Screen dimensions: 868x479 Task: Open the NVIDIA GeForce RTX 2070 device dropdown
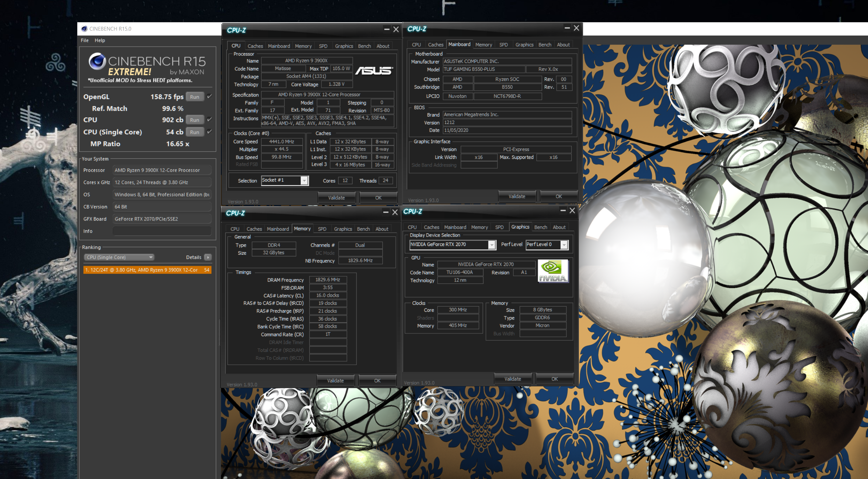point(491,245)
